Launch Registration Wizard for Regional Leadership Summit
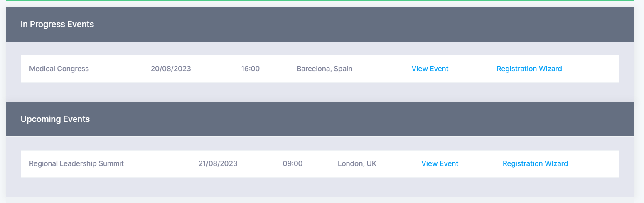This screenshot has width=644, height=203. coord(535,163)
